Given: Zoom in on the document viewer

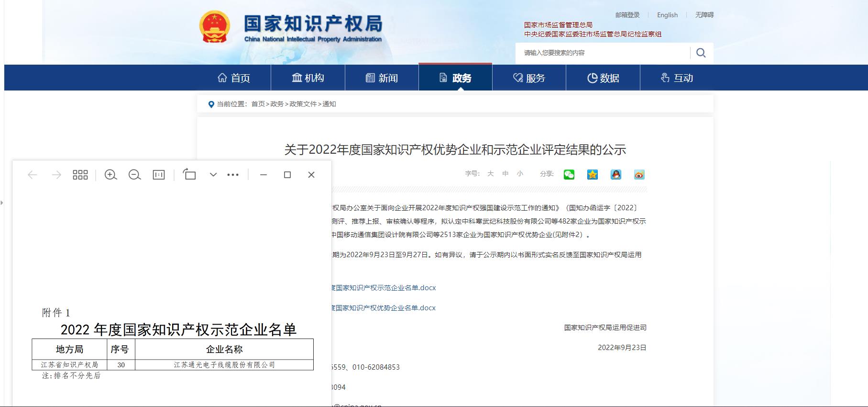Looking at the screenshot, I should click(x=111, y=175).
